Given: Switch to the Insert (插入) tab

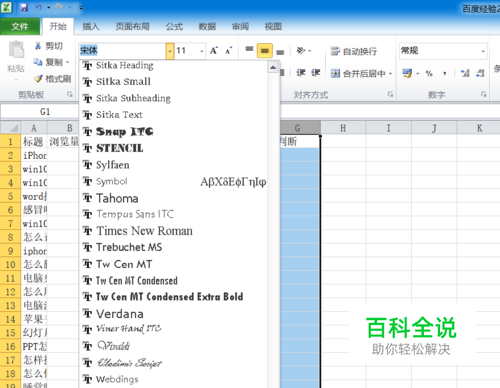Looking at the screenshot, I should (x=91, y=26).
